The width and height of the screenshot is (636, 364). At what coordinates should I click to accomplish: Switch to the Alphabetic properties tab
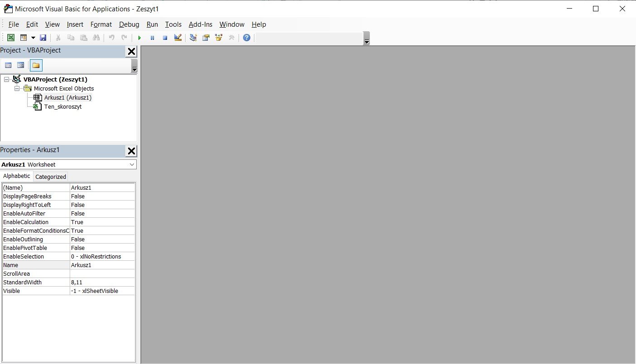[17, 176]
